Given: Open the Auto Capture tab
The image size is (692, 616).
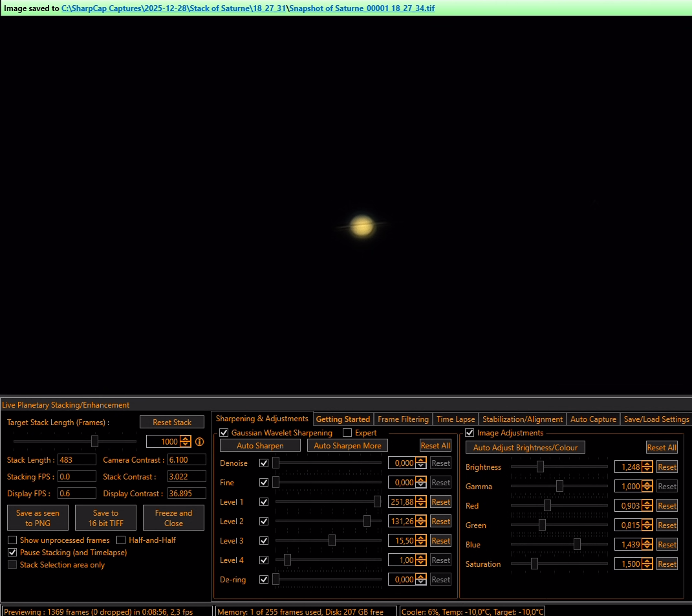Looking at the screenshot, I should [593, 419].
